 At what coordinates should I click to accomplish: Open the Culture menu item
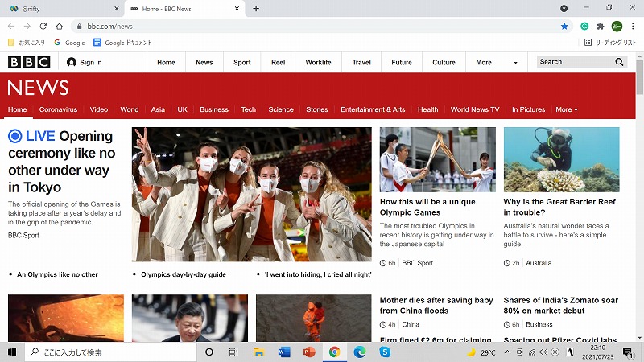444,63
